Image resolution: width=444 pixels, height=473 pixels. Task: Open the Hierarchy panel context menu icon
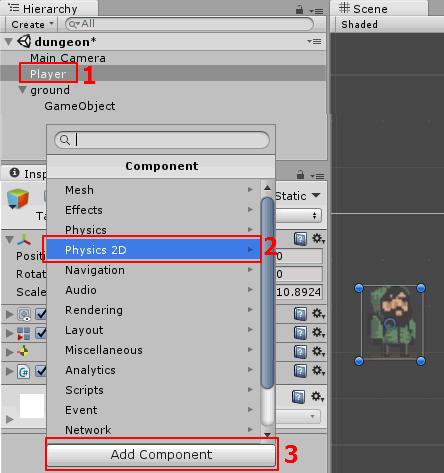click(316, 11)
